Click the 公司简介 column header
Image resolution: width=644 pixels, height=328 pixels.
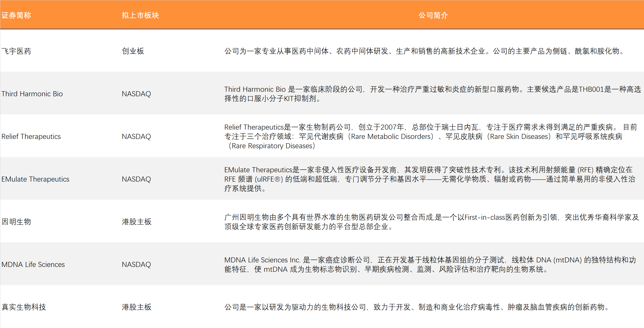(x=433, y=15)
